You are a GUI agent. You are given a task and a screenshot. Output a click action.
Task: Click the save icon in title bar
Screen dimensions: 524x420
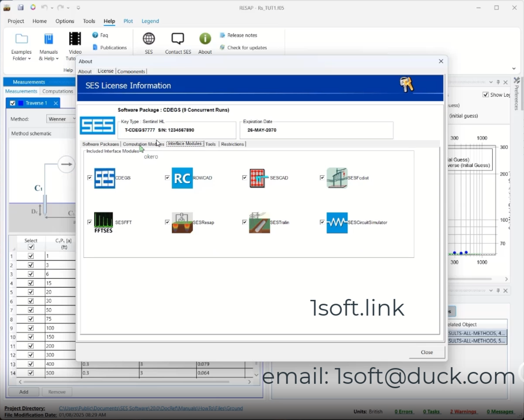tap(21, 7)
